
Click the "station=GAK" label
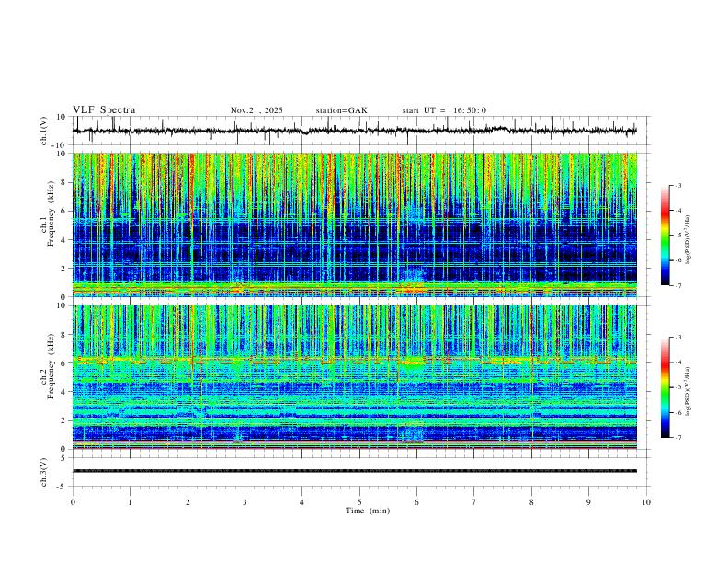click(341, 110)
